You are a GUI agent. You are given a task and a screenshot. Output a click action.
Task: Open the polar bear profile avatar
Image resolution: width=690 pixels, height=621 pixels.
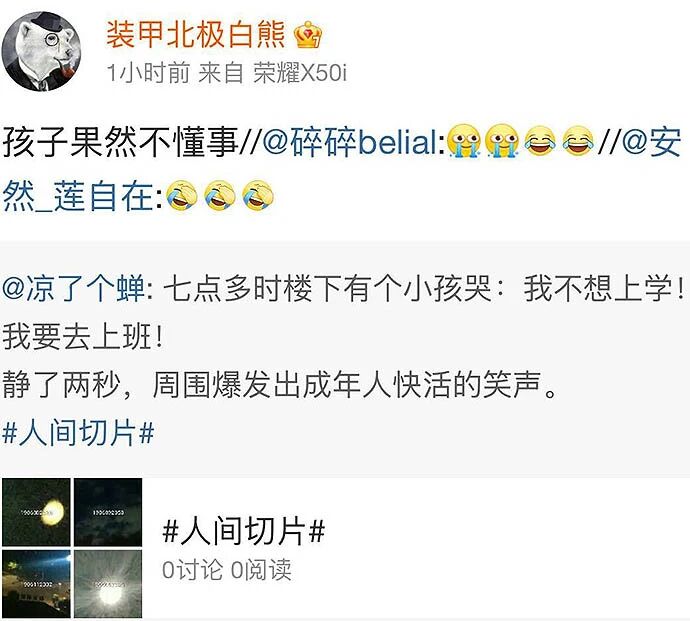pyautogui.click(x=41, y=51)
